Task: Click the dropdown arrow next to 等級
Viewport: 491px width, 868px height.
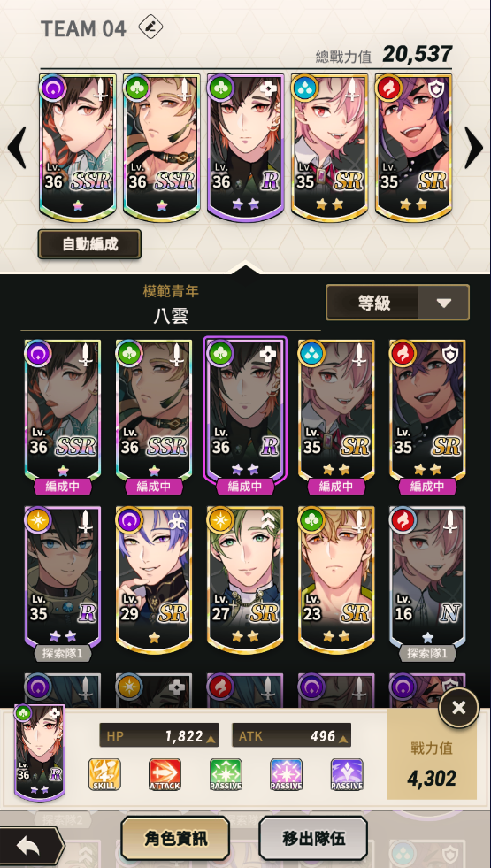Action: 444,303
